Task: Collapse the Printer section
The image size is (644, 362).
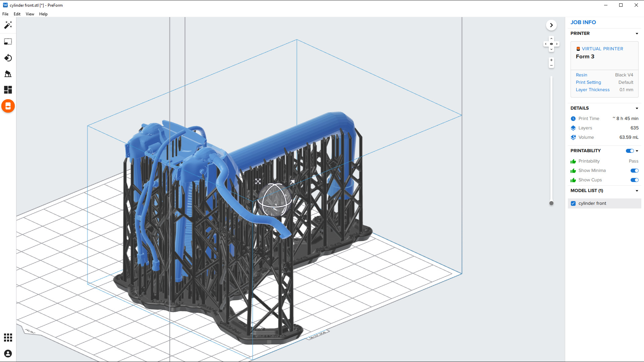Action: pos(637,34)
